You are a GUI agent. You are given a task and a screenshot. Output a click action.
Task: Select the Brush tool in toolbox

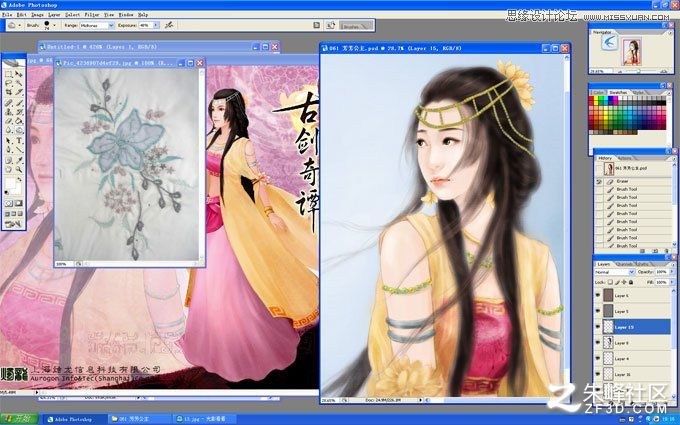pyautogui.click(x=19, y=102)
